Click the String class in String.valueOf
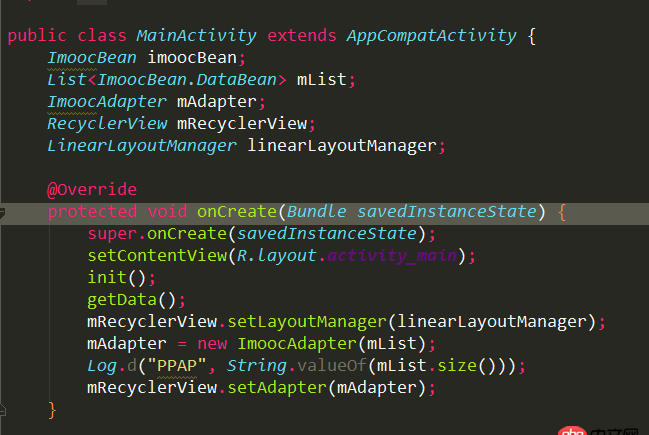Image resolution: width=649 pixels, height=435 pixels. tap(257, 365)
